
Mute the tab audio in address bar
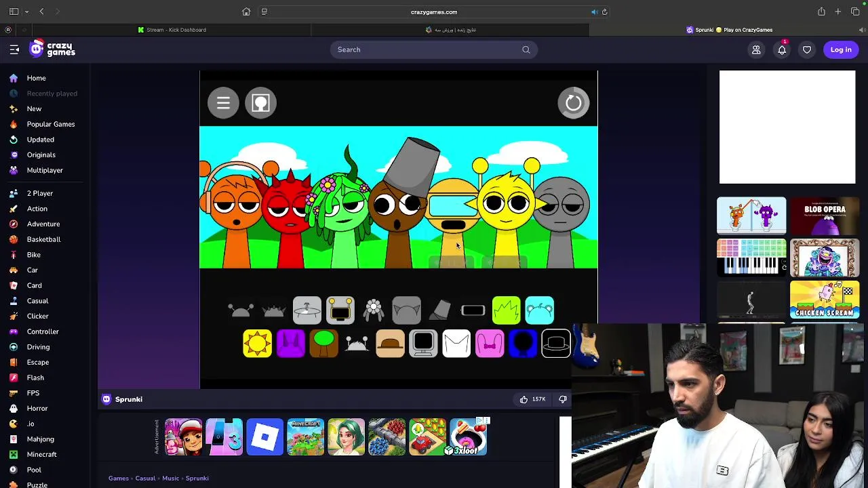pos(594,12)
